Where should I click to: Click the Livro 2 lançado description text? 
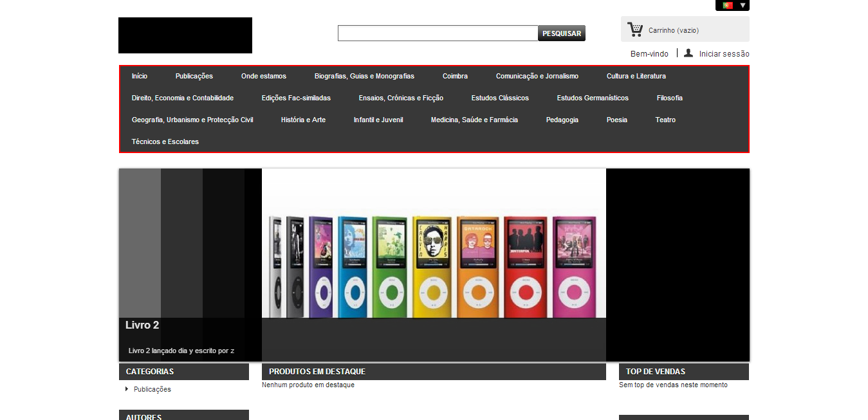181,351
